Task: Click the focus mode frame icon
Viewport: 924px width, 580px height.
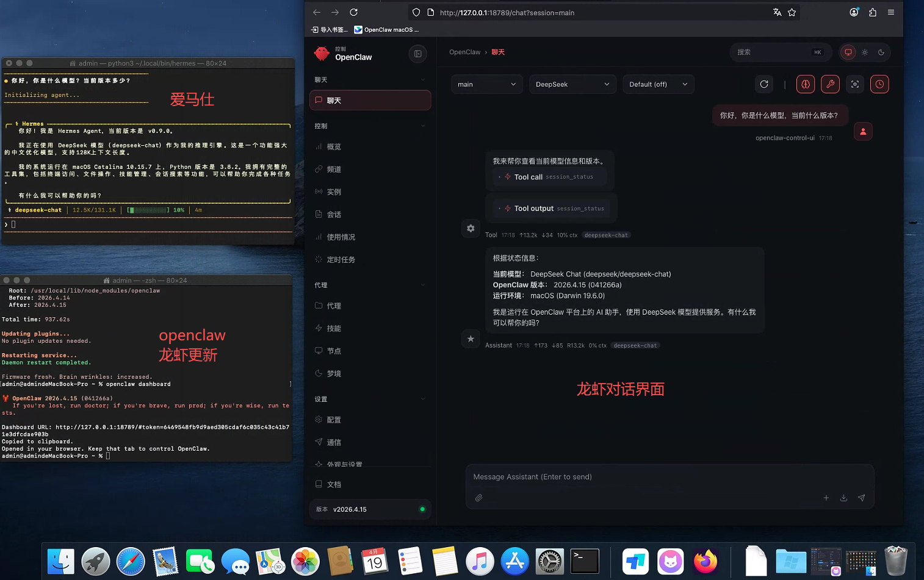Action: [x=855, y=84]
